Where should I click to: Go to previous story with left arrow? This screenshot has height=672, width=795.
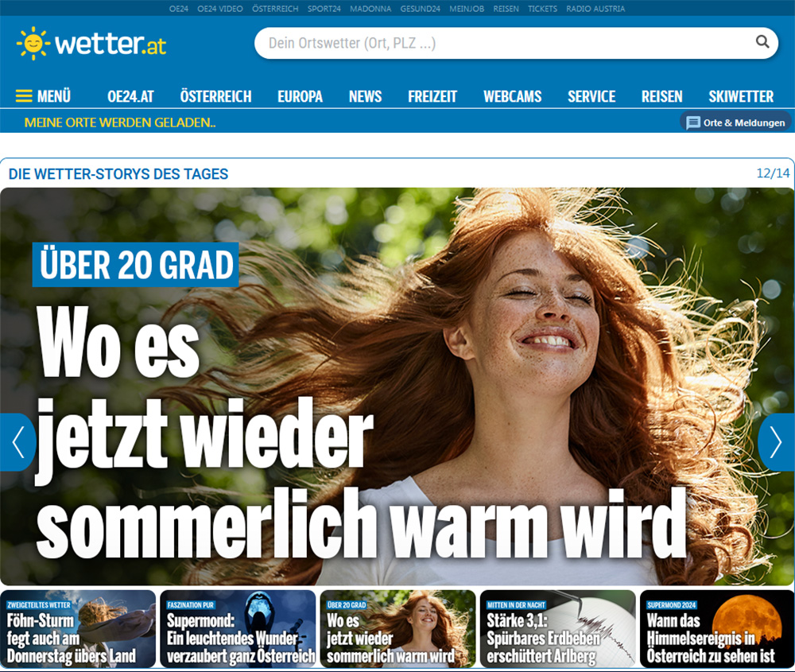[17, 442]
